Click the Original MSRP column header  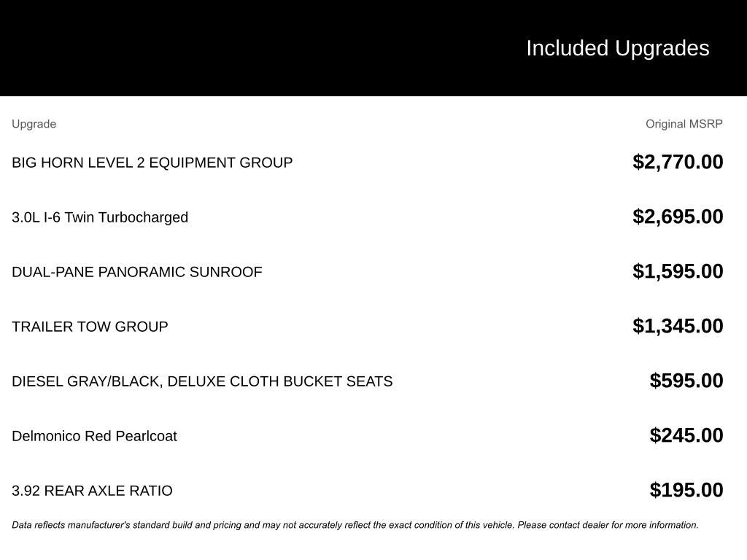tap(684, 124)
